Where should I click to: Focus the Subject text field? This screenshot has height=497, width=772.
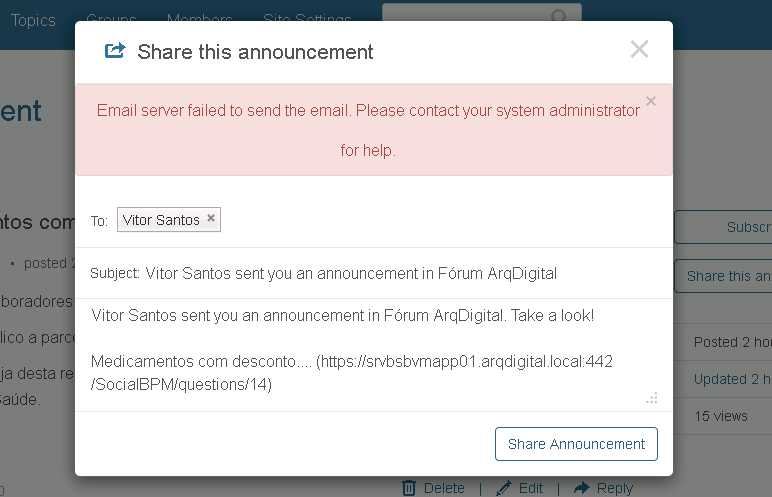(400, 273)
